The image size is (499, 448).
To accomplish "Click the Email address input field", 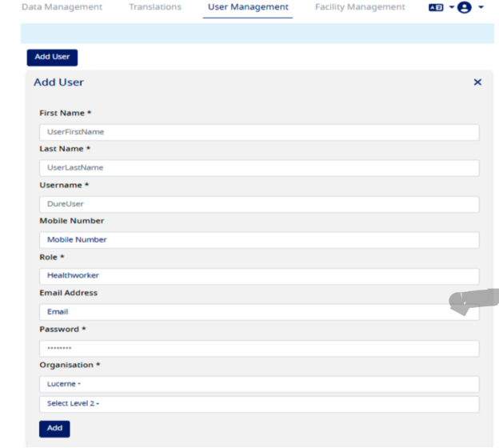I will point(259,312).
